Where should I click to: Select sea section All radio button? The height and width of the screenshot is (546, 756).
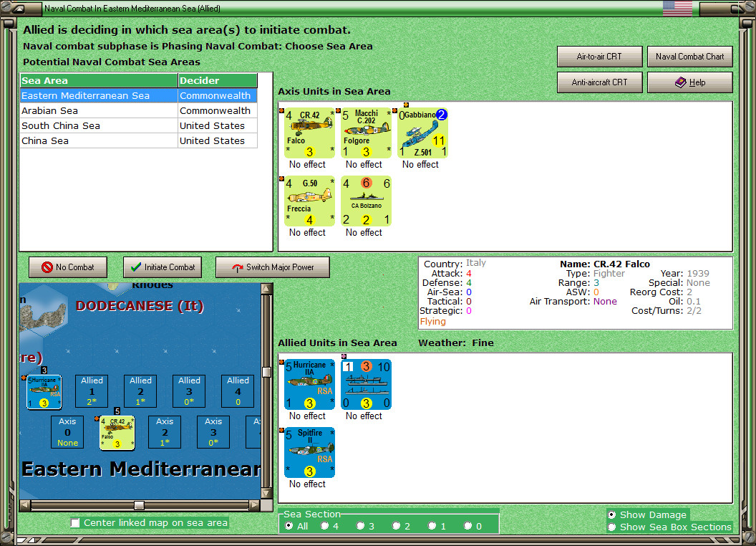pyautogui.click(x=289, y=526)
